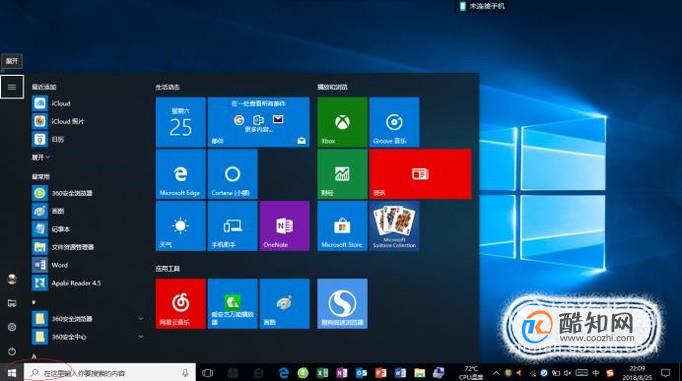Screen dimensions: 682x381
Task: Open Settings gear in Start rail
Action: [x=12, y=327]
